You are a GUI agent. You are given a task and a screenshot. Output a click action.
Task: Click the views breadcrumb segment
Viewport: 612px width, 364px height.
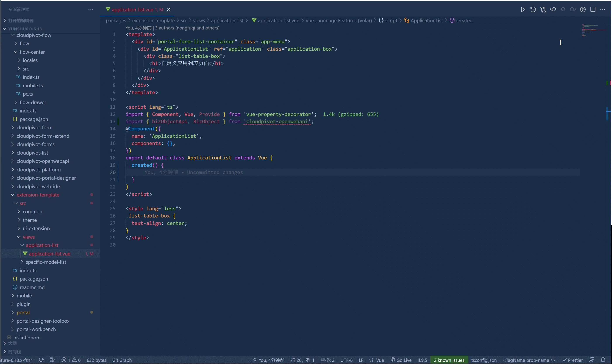[199, 21]
